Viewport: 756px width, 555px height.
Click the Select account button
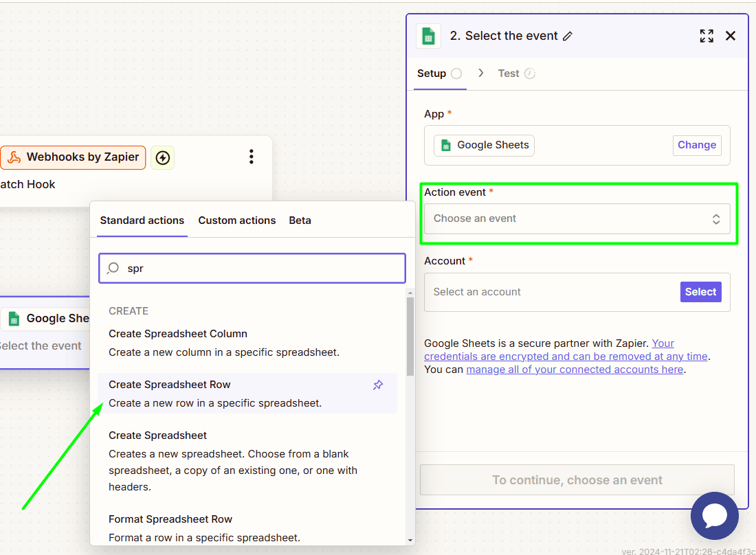pos(700,292)
